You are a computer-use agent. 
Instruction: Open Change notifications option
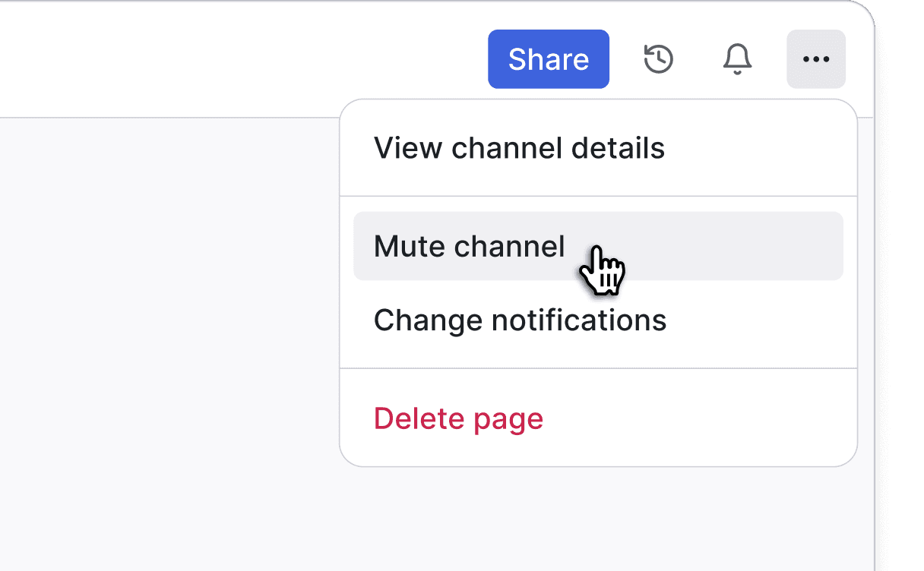click(599, 320)
